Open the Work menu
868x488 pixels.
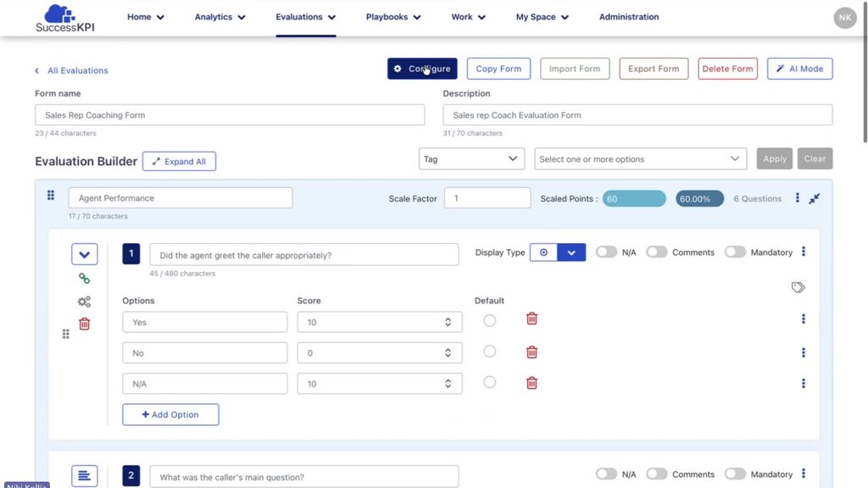tap(468, 17)
